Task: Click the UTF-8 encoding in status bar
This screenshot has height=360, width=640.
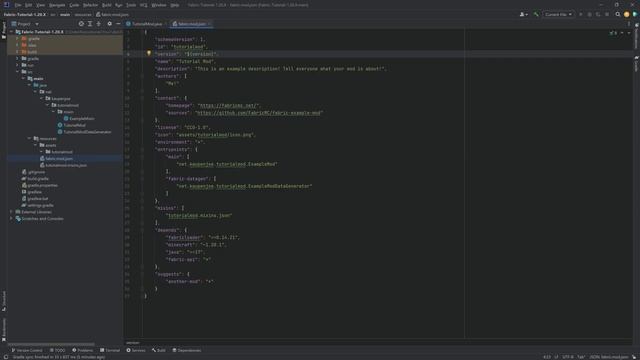Action: coord(568,357)
